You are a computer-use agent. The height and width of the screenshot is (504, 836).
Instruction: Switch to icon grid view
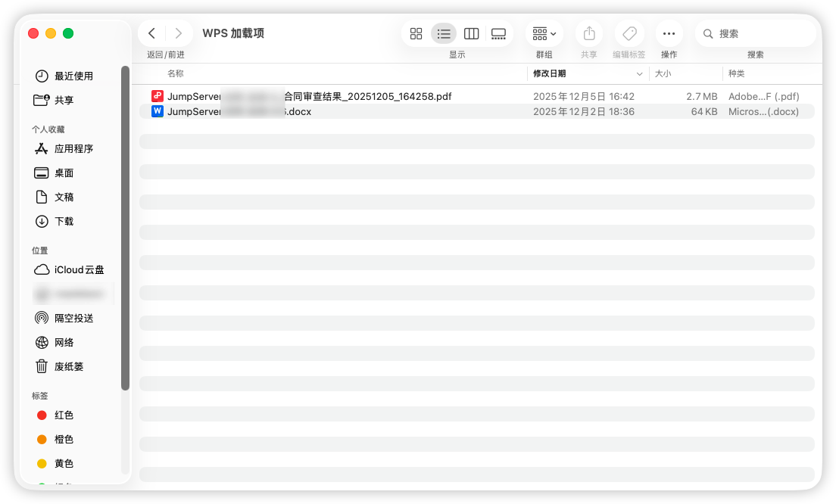(x=416, y=33)
